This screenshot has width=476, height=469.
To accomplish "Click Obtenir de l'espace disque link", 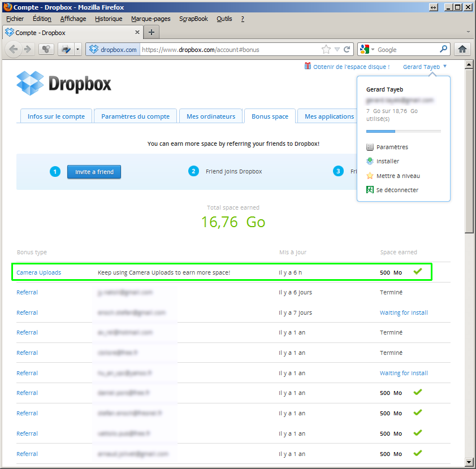I will (351, 67).
